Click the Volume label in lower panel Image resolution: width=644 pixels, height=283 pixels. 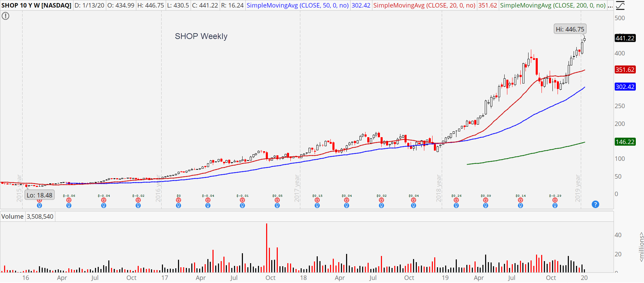click(12, 217)
